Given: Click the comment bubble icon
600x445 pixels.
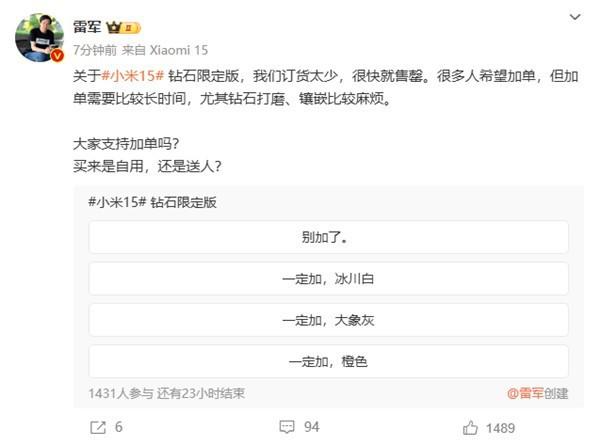Looking at the screenshot, I should coord(287,427).
